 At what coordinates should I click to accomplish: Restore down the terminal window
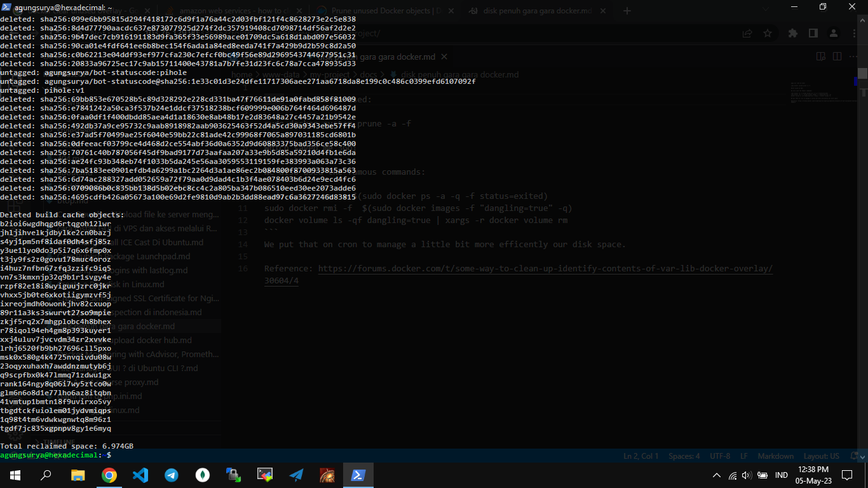click(823, 7)
